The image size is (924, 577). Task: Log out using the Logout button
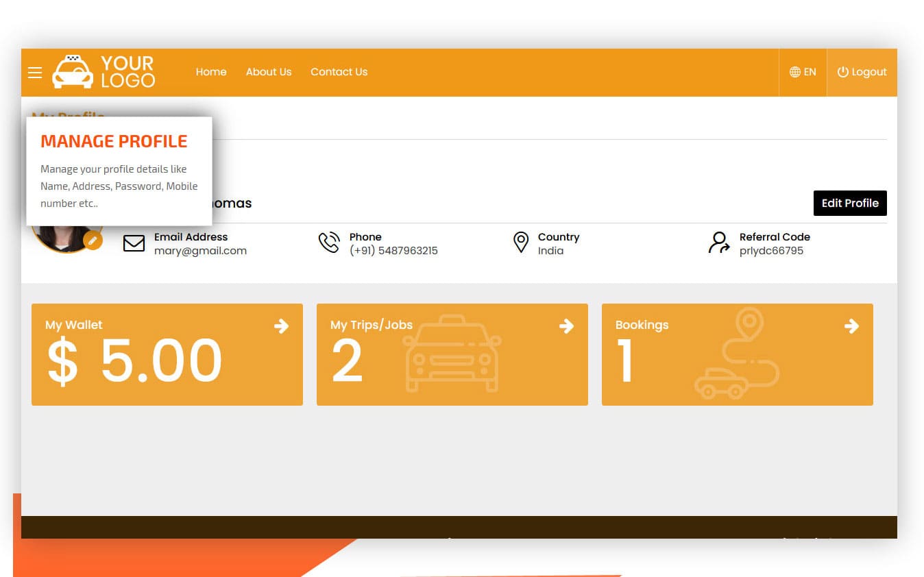[862, 72]
